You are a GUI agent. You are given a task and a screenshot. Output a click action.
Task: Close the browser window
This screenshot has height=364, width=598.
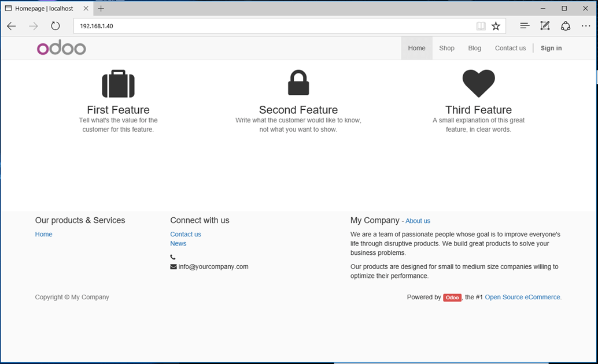pos(585,9)
